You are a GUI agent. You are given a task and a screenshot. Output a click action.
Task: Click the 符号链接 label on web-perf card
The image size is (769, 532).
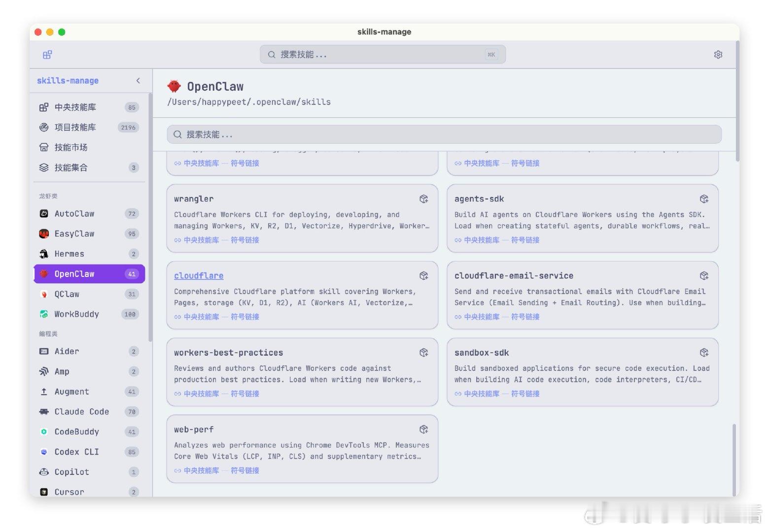[245, 470]
